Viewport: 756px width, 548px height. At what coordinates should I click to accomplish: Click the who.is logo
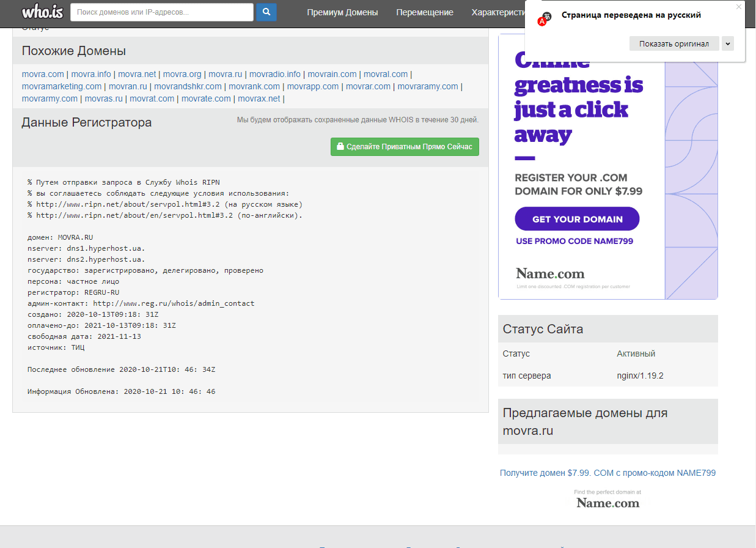point(42,12)
